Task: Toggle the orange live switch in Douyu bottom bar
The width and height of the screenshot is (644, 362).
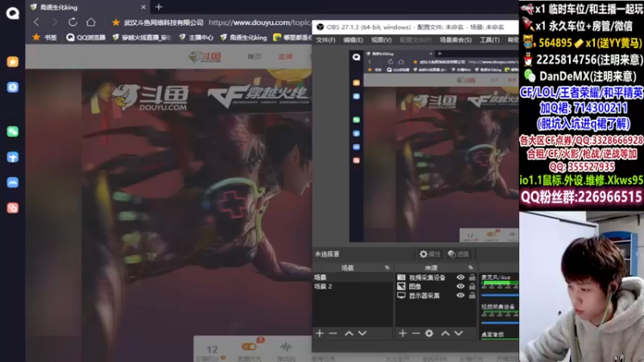Action: click(249, 347)
